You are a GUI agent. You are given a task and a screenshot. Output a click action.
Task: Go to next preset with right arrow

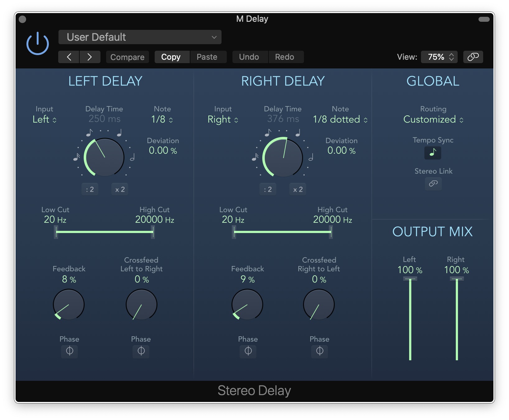tap(90, 57)
